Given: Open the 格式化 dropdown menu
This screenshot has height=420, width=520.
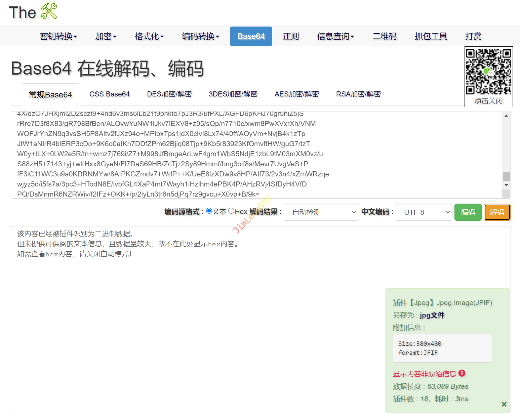Looking at the screenshot, I should [x=149, y=36].
